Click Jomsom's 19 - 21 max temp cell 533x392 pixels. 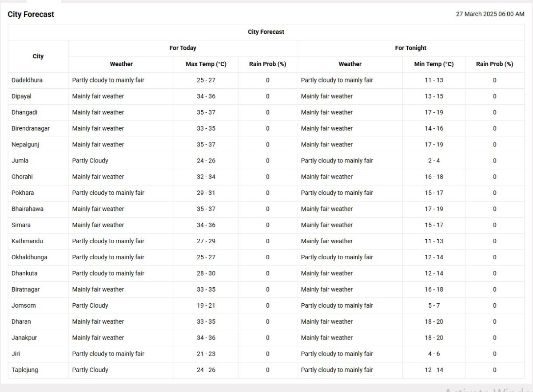click(206, 305)
